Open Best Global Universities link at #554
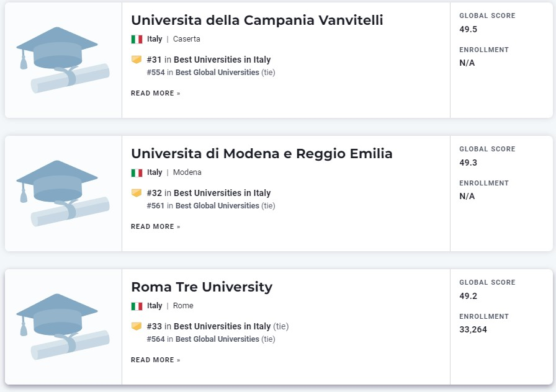The height and width of the screenshot is (392, 556). [217, 73]
